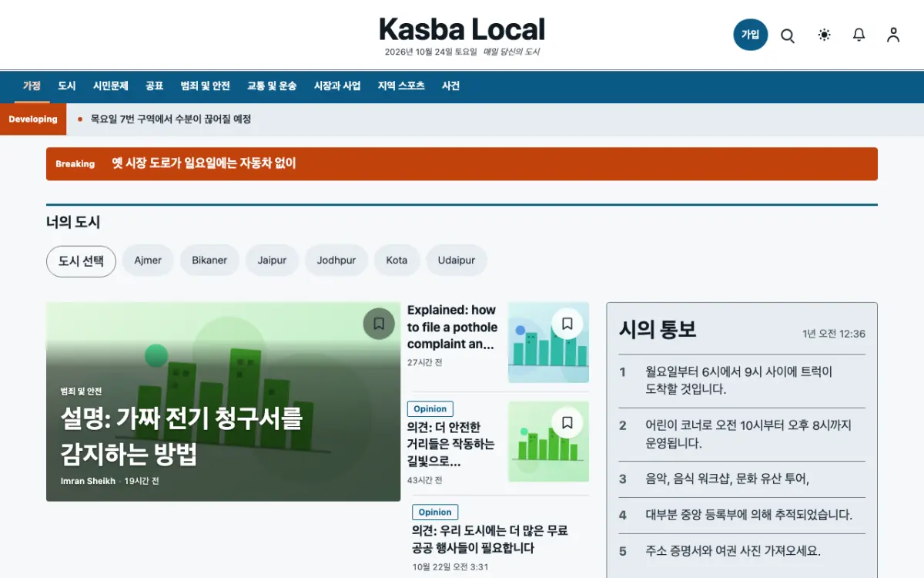The height and width of the screenshot is (578, 924).
Task: Bookmark the pothole complaint article
Action: (567, 324)
